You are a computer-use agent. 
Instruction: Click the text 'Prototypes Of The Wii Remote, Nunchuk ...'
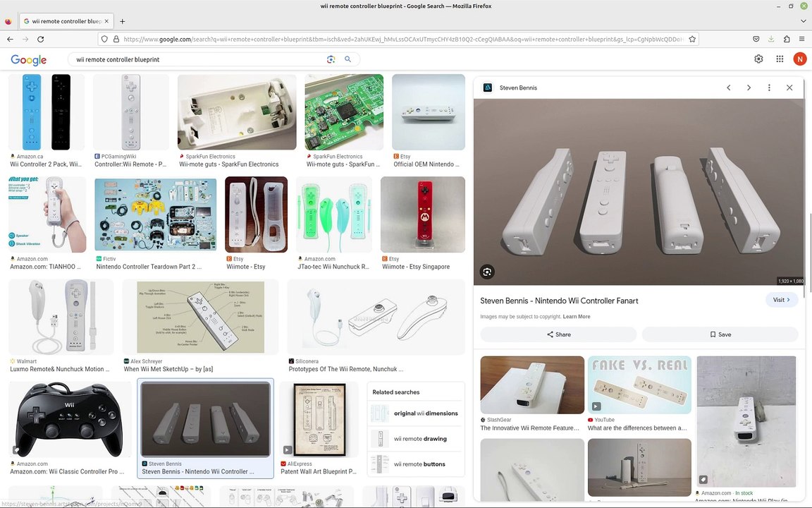point(346,369)
